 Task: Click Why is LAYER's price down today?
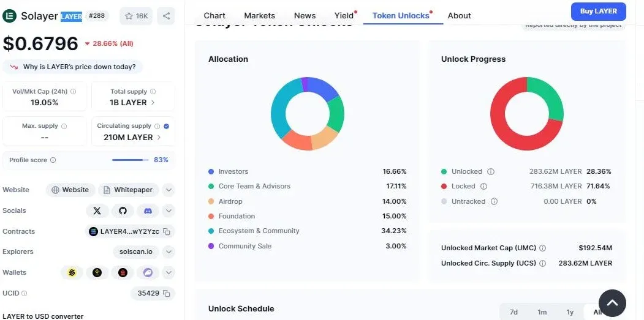73,67
